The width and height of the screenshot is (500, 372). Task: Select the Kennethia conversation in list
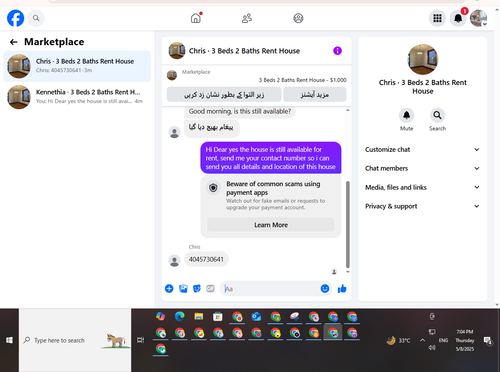77,97
